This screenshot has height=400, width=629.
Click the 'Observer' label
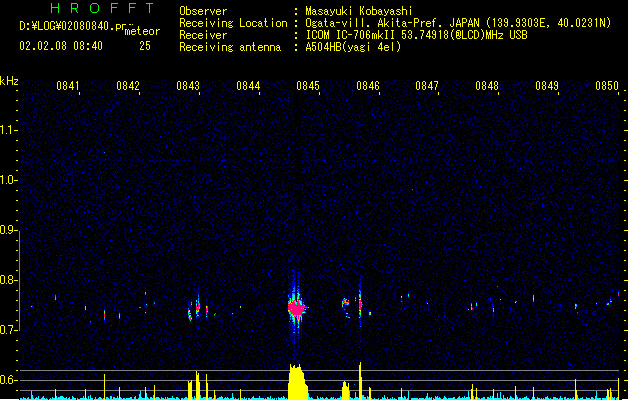point(203,11)
